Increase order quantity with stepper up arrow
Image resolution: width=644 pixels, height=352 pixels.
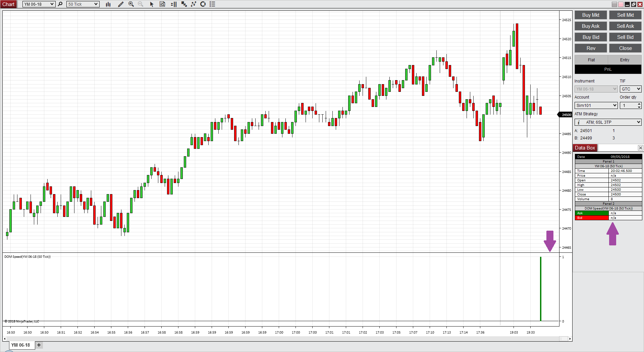pos(639,104)
